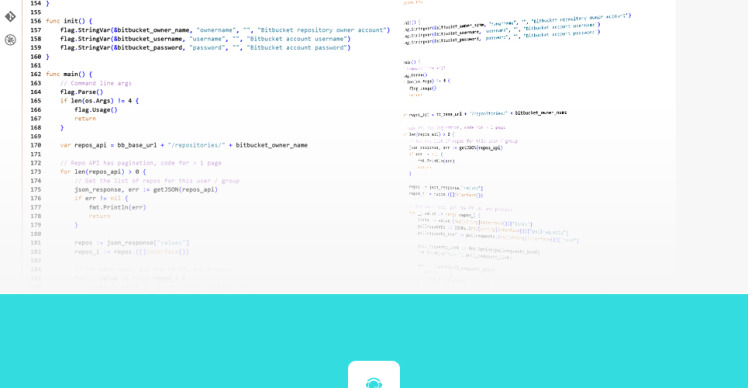This screenshot has height=388, width=748.
Task: Click the fmt.Println(err) line
Action: click(117, 207)
